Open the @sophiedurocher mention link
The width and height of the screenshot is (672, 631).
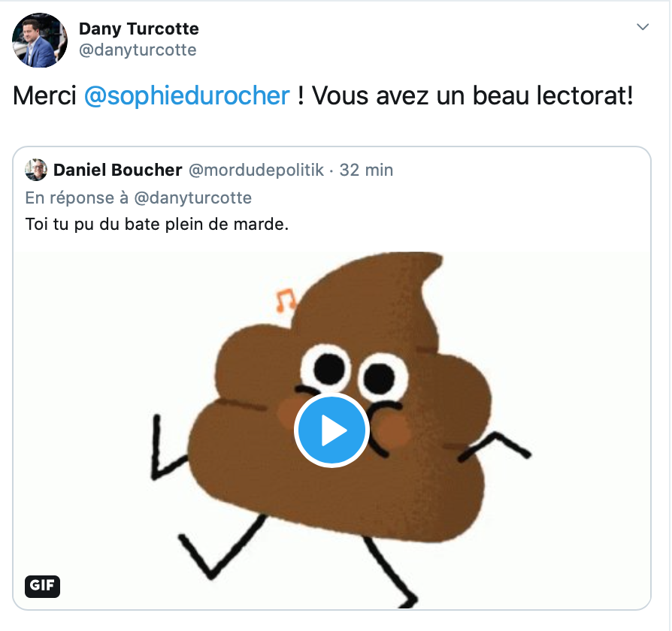187,95
